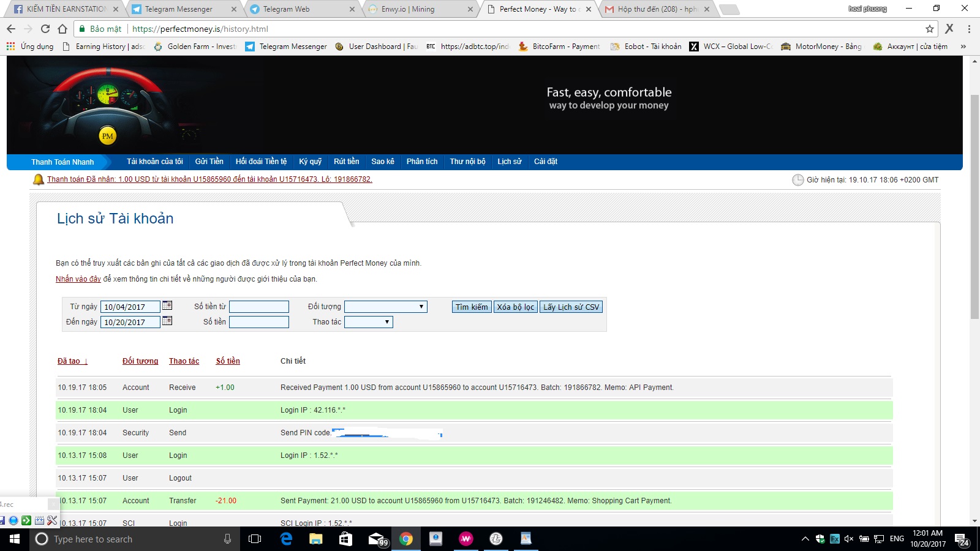Open the Cài đặt settings menu
Screen dimensions: 980x551
click(546, 162)
